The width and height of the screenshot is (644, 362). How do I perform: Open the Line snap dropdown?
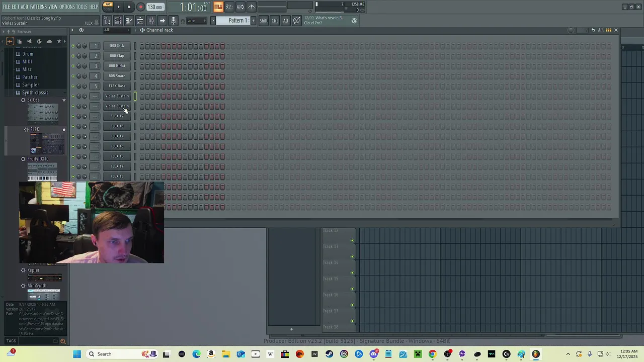[197, 21]
